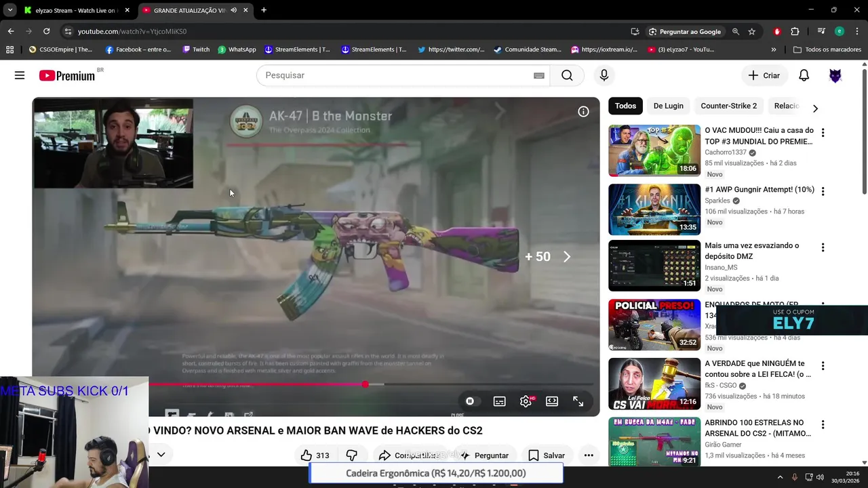The height and width of the screenshot is (488, 868).
Task: Install app icon in address bar
Action: coord(635,31)
